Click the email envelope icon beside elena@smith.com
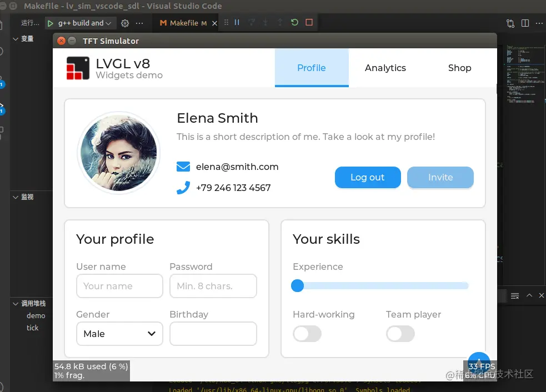Viewport: 546px width, 392px height. (183, 166)
